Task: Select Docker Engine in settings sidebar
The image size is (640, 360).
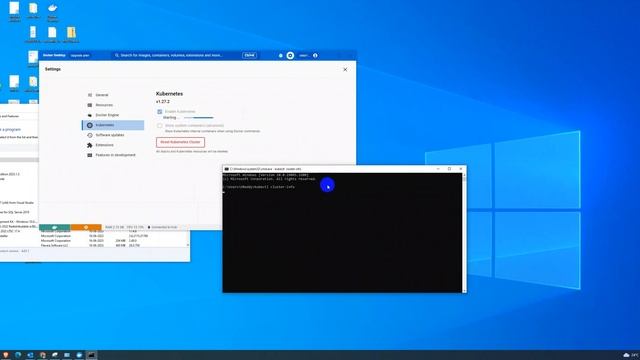Action: (x=113, y=115)
